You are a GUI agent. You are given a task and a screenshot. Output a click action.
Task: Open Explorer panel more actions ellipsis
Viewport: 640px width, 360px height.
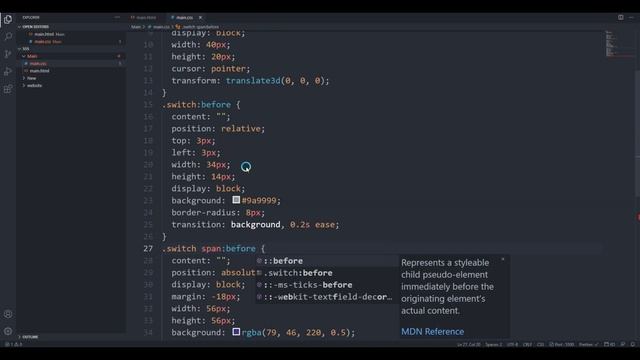pyautogui.click(x=118, y=17)
